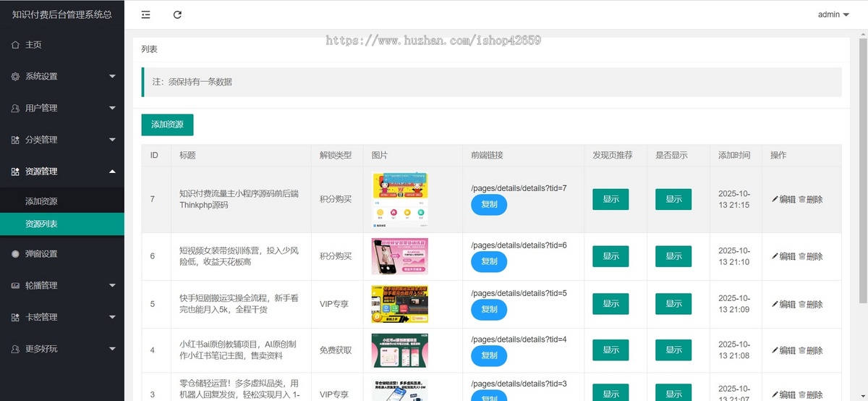Open 添加资源 submenu item in sidebar
The width and height of the screenshot is (868, 401).
click(x=62, y=201)
